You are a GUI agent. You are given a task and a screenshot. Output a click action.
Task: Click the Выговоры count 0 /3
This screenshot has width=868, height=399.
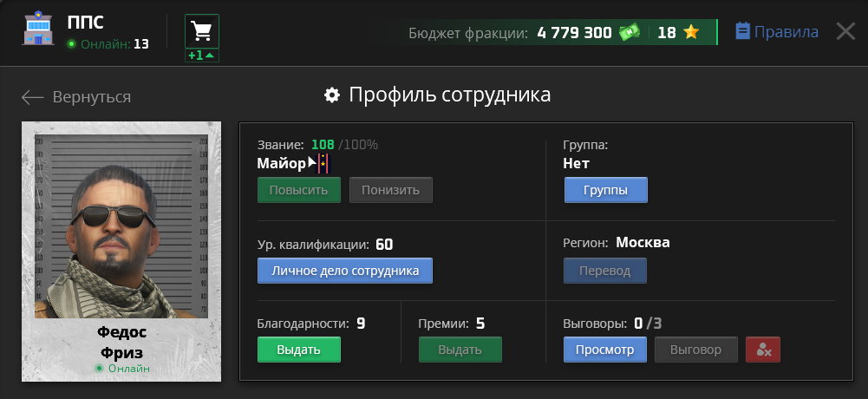coord(648,324)
